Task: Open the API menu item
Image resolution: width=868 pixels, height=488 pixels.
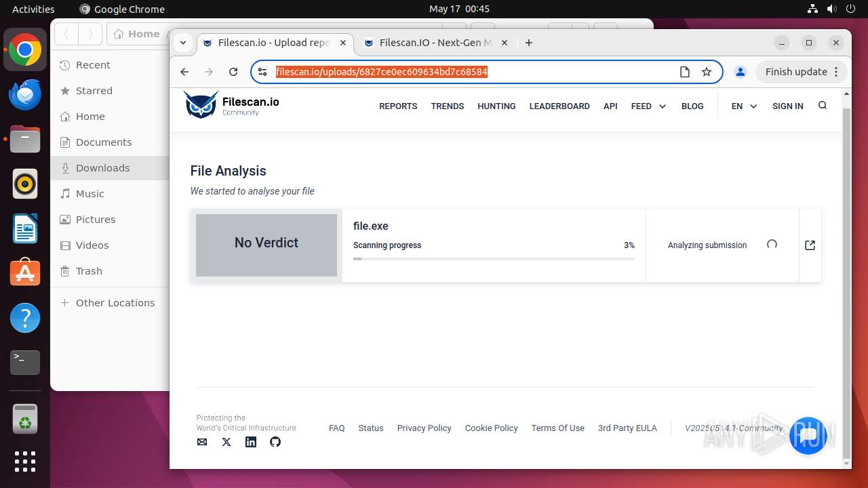Action: (x=610, y=106)
